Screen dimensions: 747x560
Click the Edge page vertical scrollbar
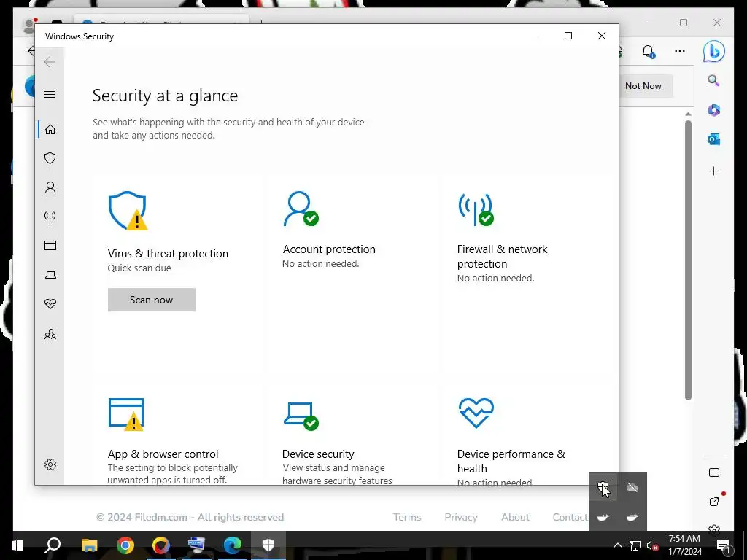[688, 260]
